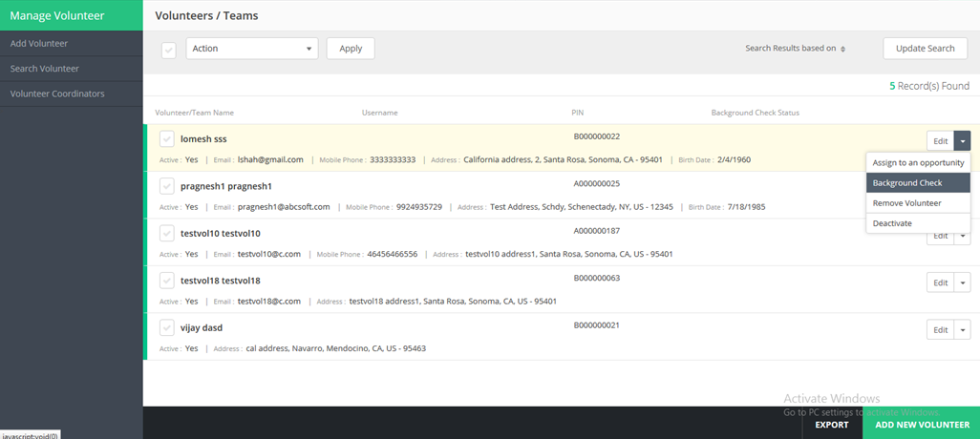
Task: Click email testvol18@c.com
Action: 269,302
